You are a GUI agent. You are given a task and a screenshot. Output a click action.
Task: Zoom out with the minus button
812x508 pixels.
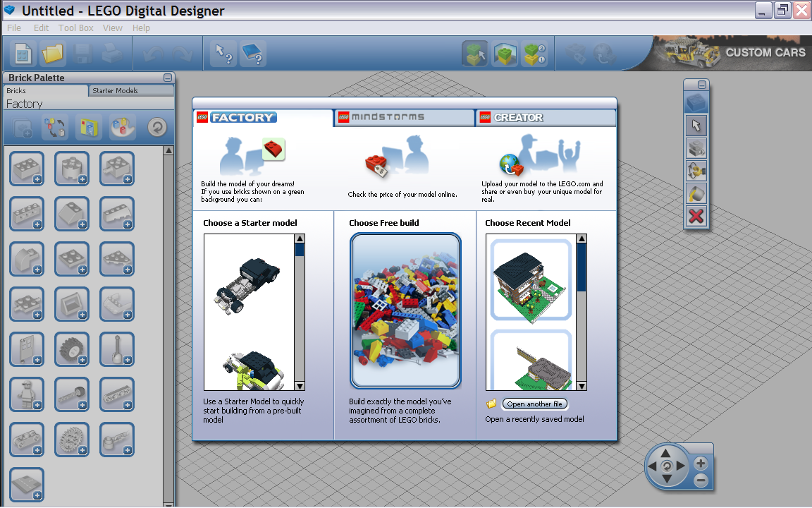point(700,480)
